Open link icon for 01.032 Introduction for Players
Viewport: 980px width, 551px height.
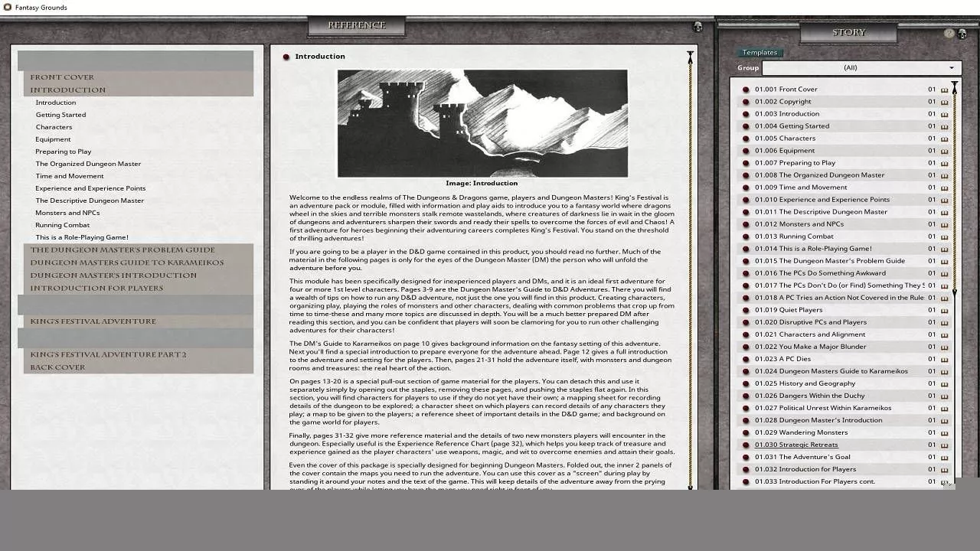746,469
